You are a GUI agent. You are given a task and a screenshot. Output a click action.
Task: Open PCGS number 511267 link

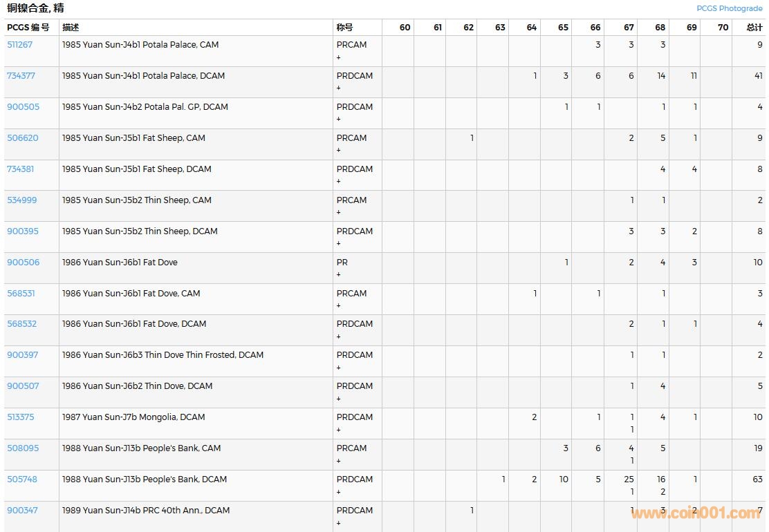19,45
